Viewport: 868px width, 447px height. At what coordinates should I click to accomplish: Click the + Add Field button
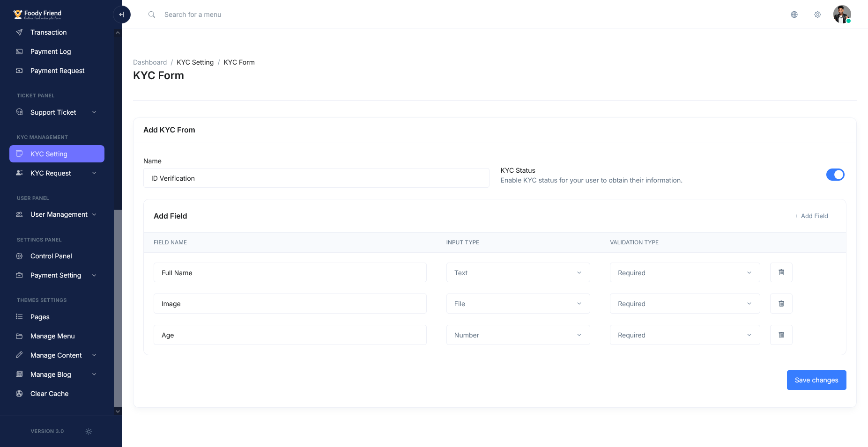tap(811, 216)
